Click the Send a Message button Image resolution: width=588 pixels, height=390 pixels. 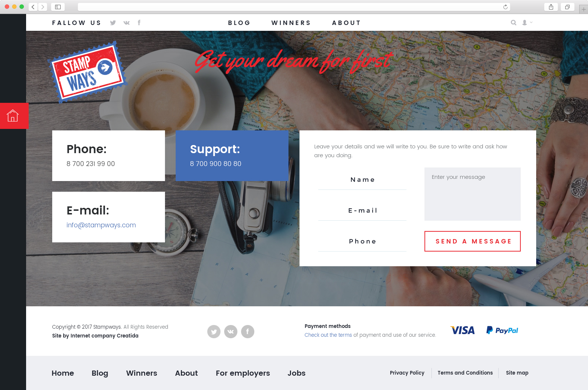pyautogui.click(x=473, y=241)
